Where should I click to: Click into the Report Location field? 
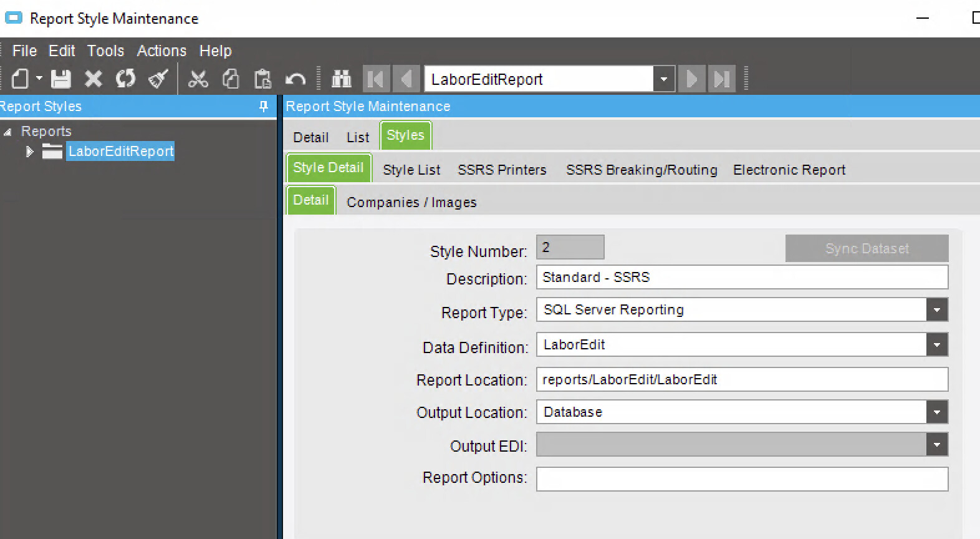click(x=742, y=380)
